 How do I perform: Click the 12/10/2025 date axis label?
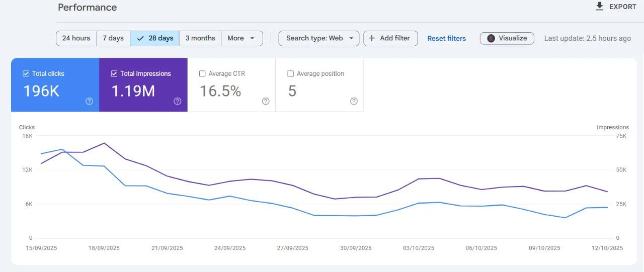(x=607, y=248)
